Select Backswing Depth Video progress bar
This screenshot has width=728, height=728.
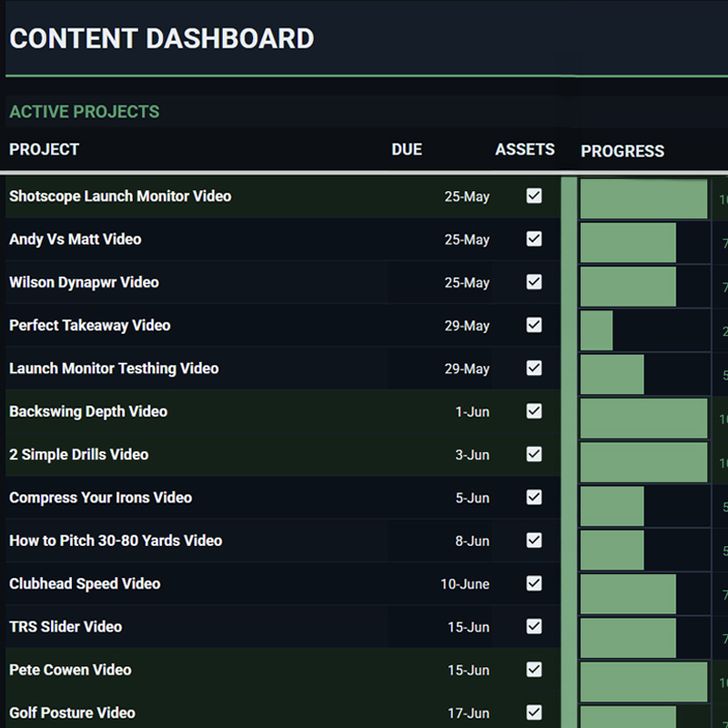pos(643,419)
